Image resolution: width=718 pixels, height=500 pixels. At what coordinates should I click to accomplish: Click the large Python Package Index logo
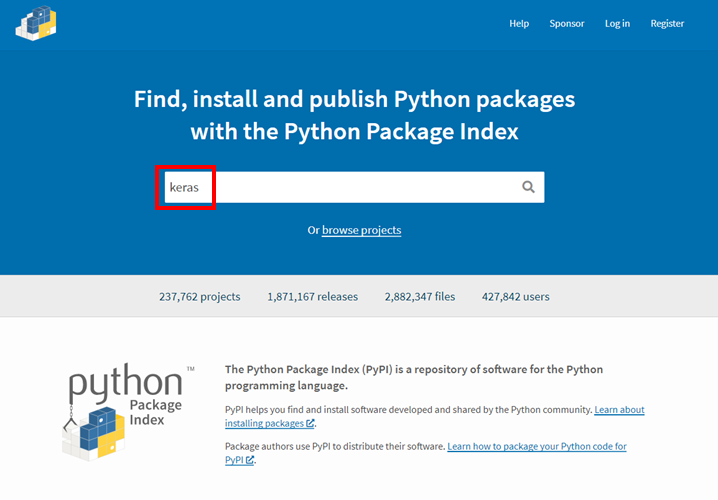point(128,412)
